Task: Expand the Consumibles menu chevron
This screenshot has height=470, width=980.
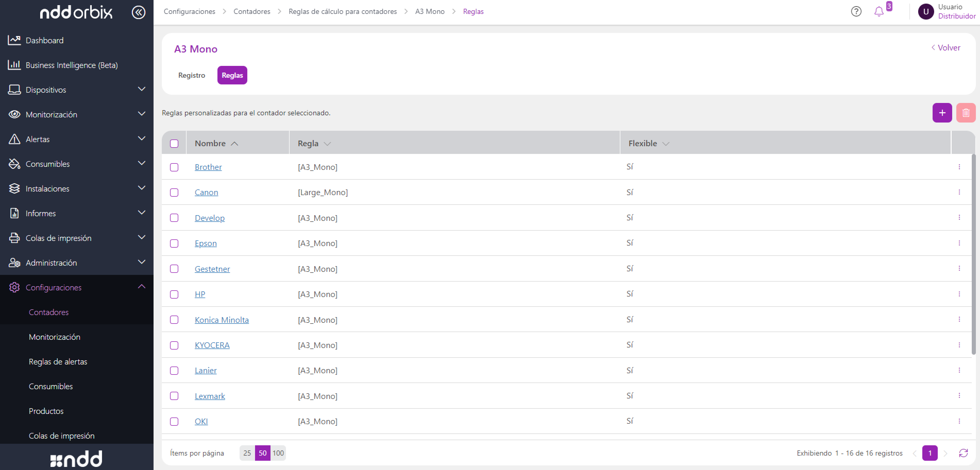Action: [x=141, y=163]
